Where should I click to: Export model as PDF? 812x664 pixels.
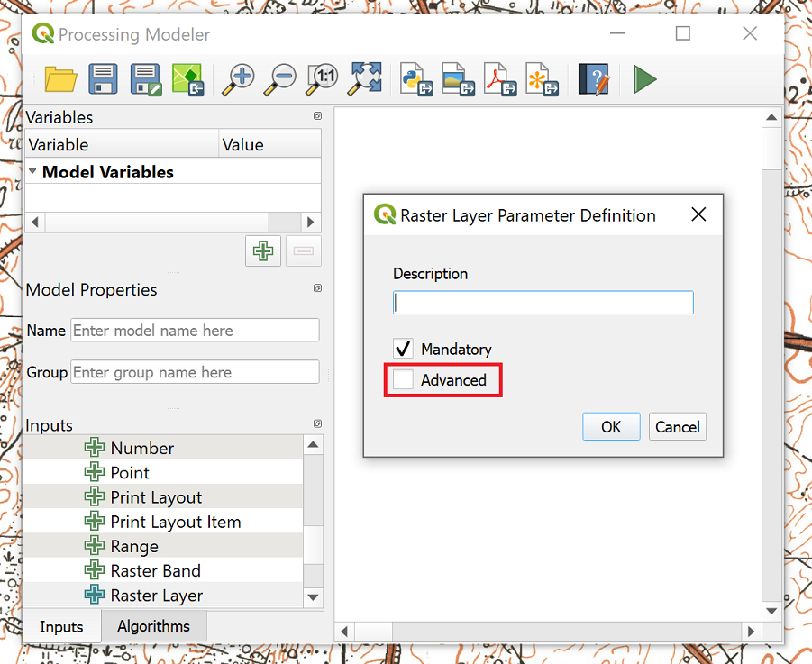point(500,79)
